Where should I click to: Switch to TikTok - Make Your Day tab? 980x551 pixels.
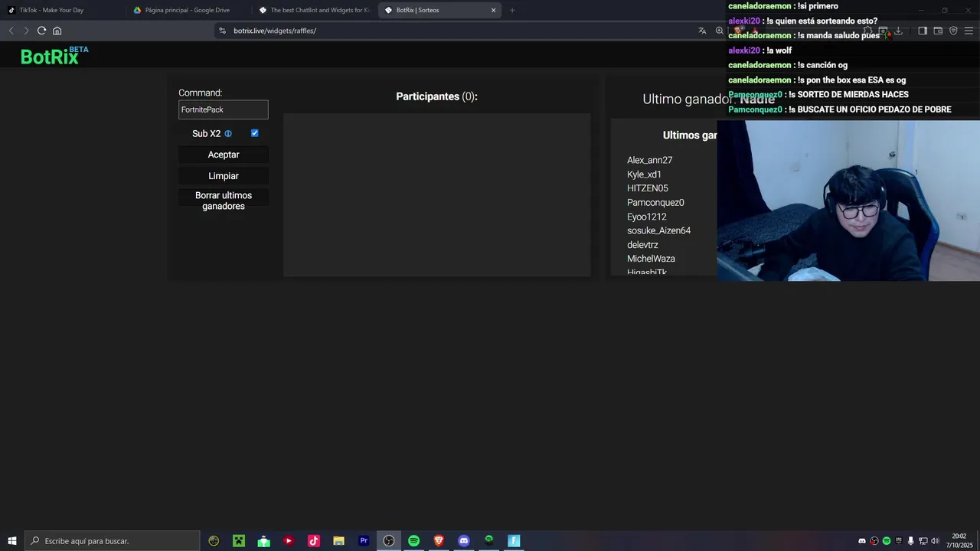click(64, 10)
